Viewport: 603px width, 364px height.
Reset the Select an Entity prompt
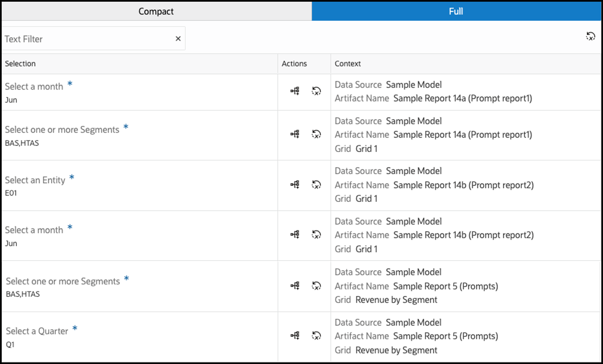click(316, 185)
